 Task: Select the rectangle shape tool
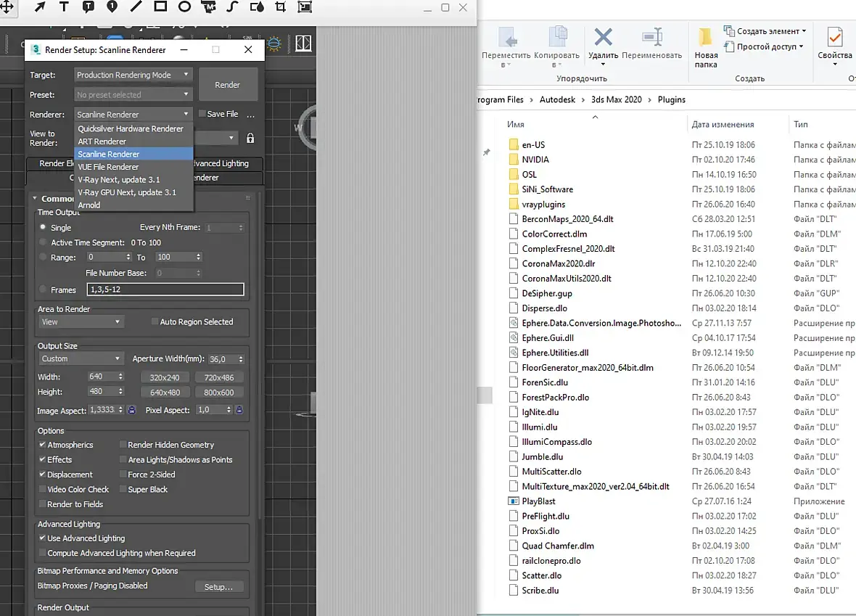[x=160, y=7]
